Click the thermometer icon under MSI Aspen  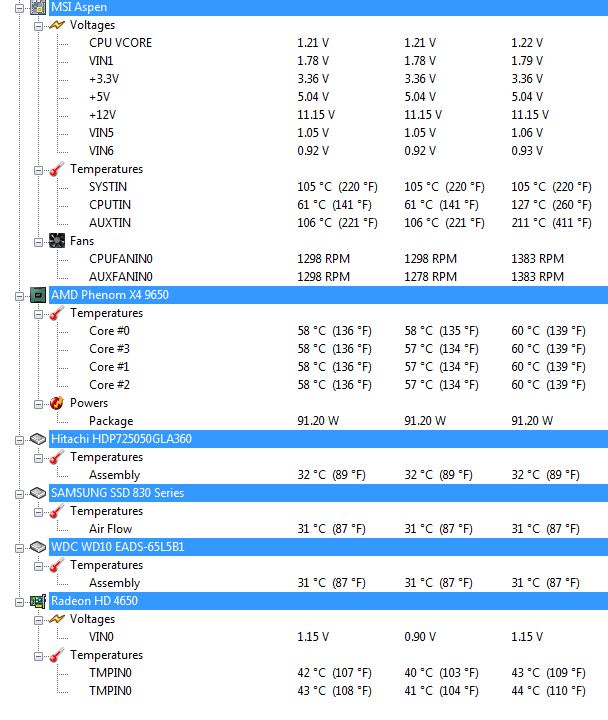coord(56,169)
